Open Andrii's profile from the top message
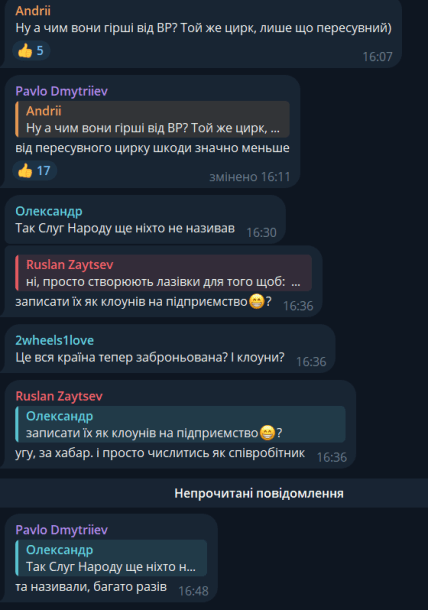 33,11
